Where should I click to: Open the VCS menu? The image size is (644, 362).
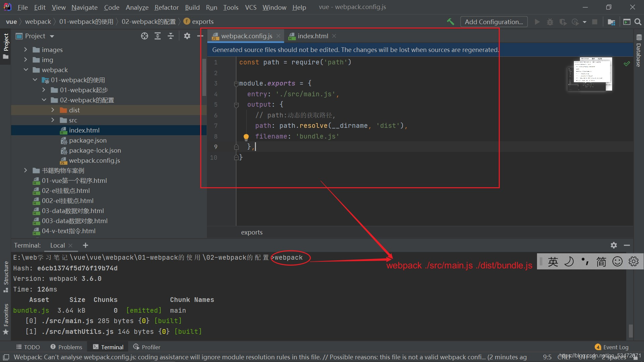tap(251, 7)
